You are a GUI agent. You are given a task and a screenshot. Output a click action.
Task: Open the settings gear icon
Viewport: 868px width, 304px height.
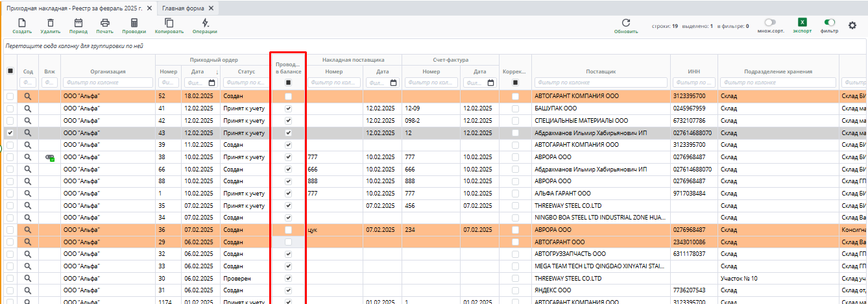pos(852,25)
